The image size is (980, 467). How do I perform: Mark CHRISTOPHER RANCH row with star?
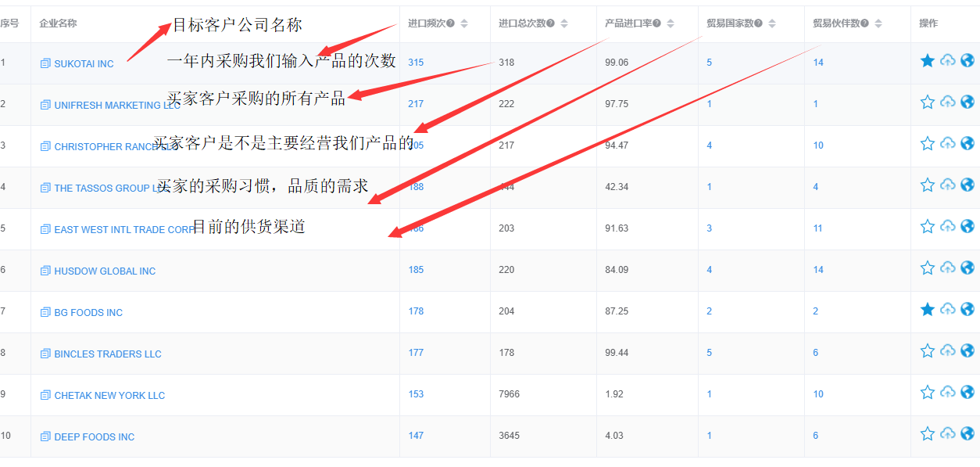click(928, 143)
